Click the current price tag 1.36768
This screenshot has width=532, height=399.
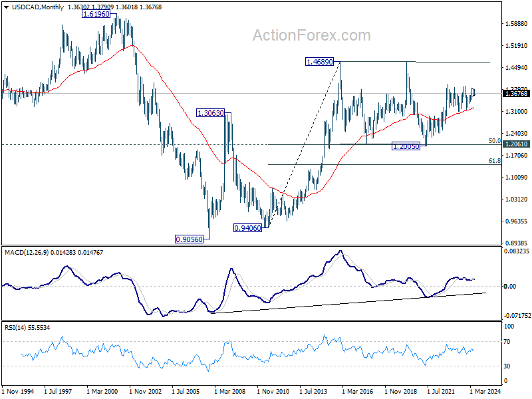516,93
